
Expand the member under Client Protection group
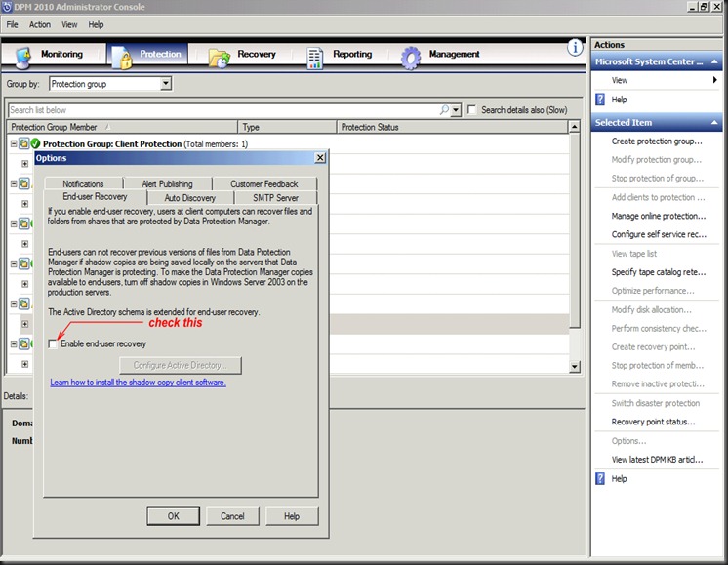click(25, 163)
